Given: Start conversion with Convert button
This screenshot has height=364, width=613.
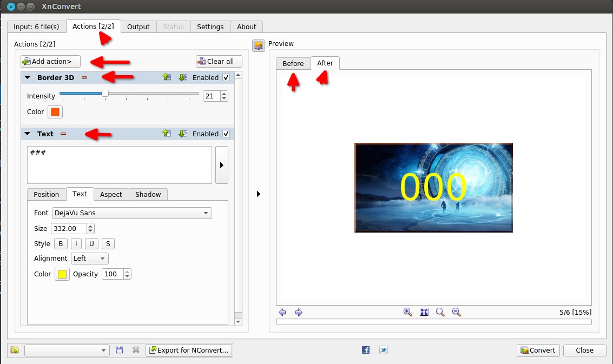Looking at the screenshot, I should click(538, 350).
